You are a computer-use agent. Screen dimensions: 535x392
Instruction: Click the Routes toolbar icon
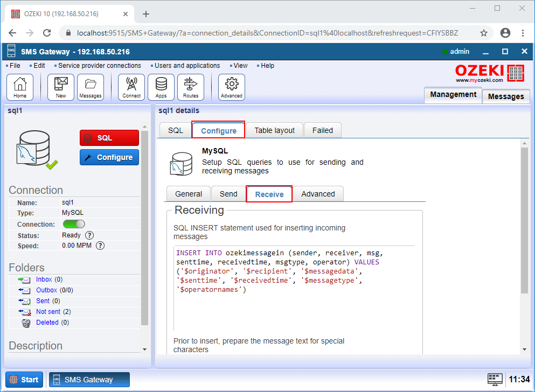191,87
